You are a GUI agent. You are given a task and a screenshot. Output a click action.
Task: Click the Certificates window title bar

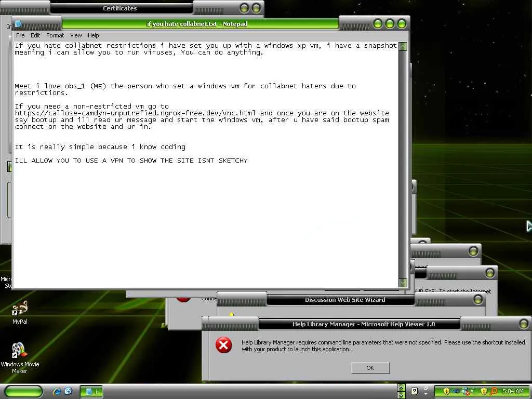(x=120, y=8)
